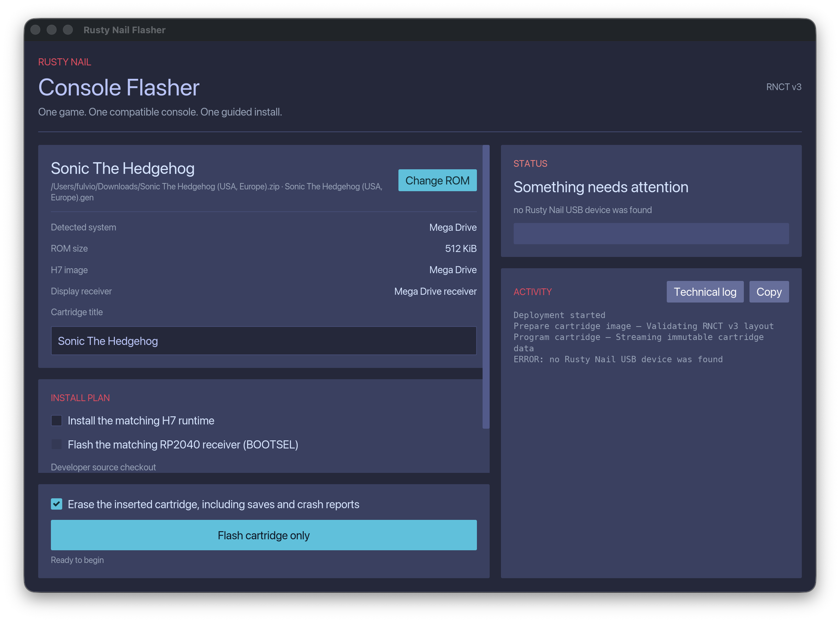This screenshot has height=622, width=840.
Task: Enable Install the matching H7 runtime
Action: click(x=57, y=420)
